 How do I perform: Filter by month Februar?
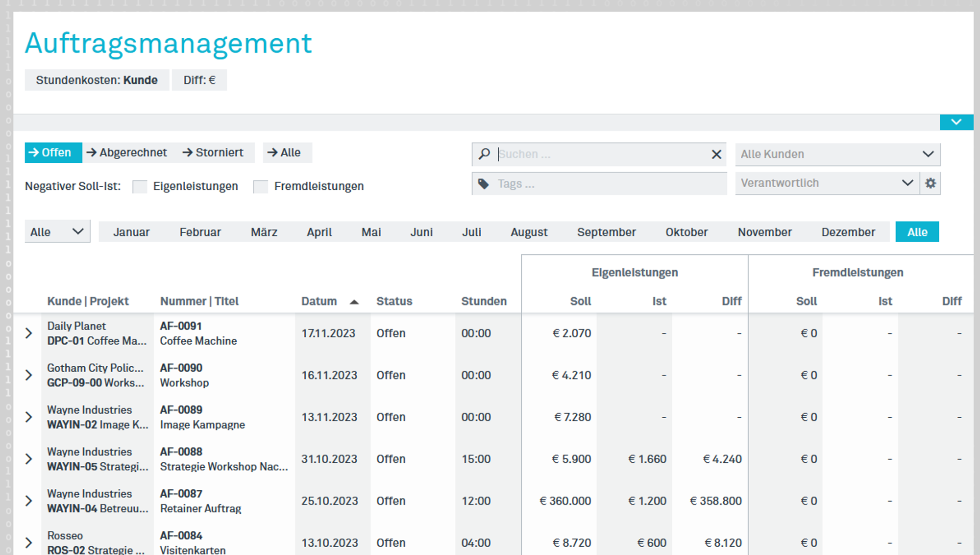click(200, 232)
